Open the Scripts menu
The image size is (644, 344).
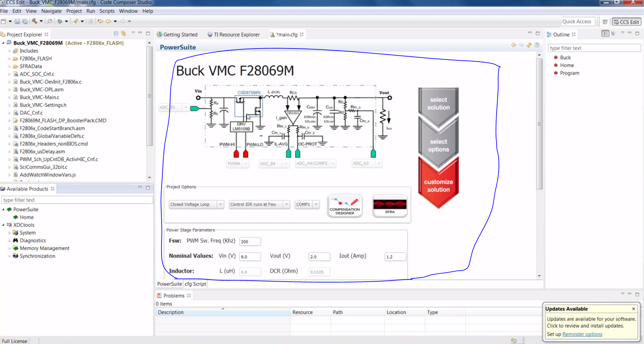[107, 11]
